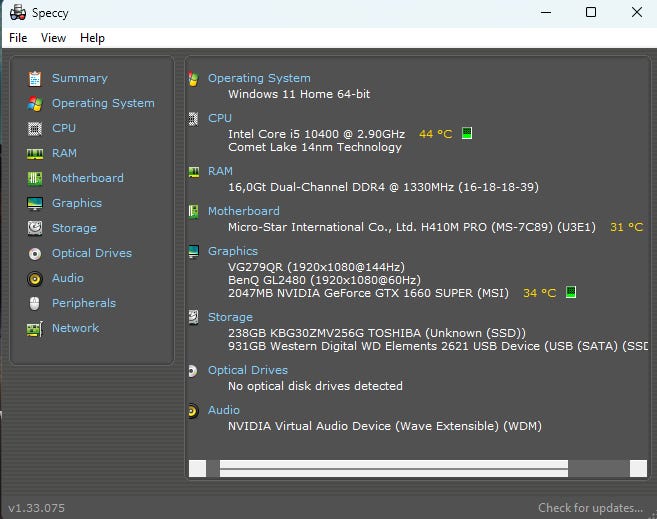Click the disc icon beside Optical Drives heading
The image size is (657, 519).
pos(193,371)
